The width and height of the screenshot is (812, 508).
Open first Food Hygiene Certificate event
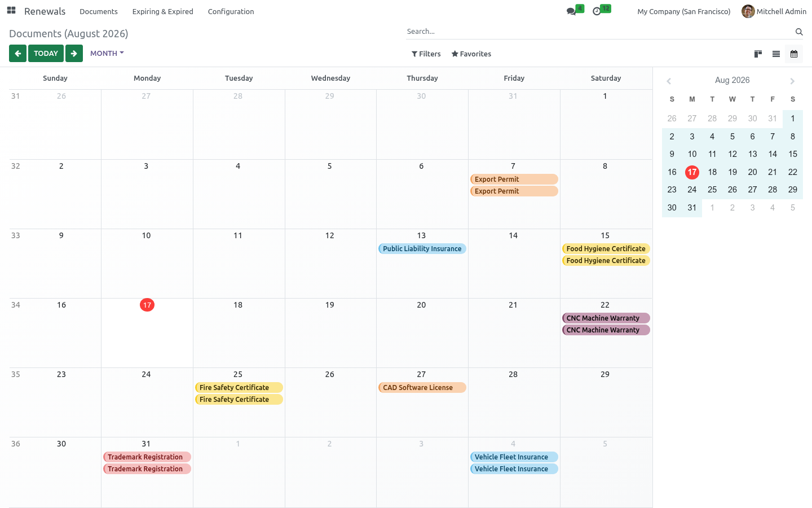[x=606, y=249]
